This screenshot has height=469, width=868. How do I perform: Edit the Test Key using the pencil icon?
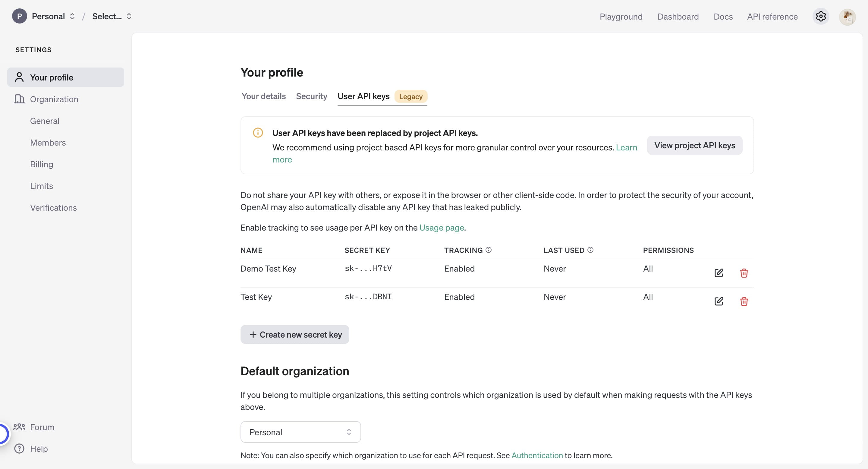click(x=719, y=301)
